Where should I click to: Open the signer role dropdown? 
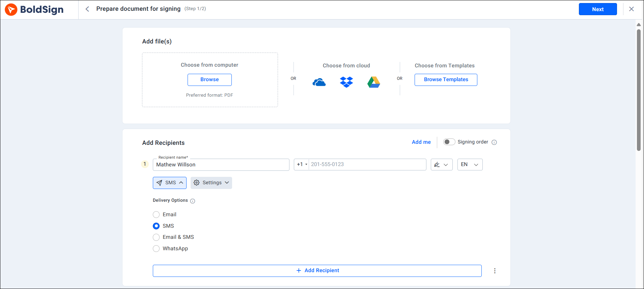pos(442,165)
